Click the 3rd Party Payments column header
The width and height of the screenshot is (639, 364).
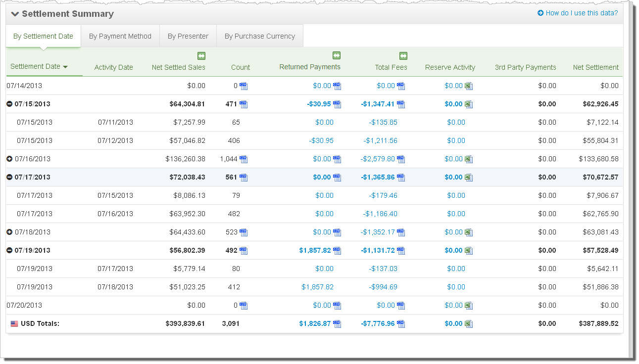[x=526, y=68]
